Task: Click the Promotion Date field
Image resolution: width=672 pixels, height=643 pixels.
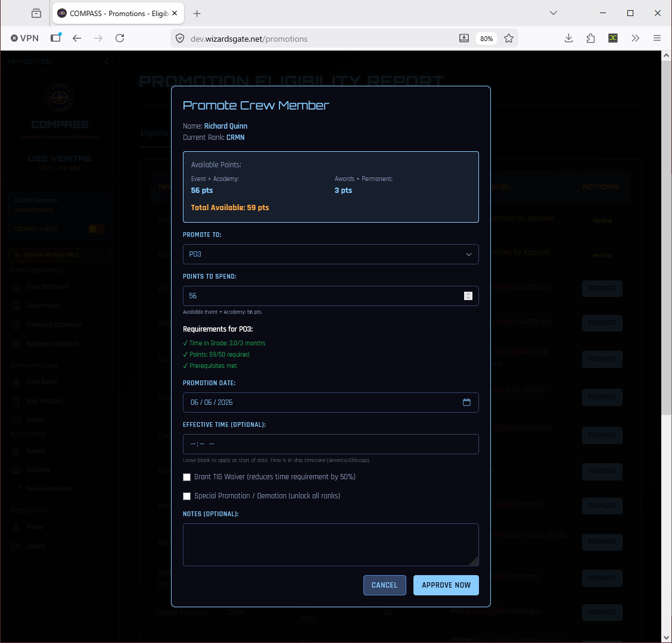Action: 331,402
